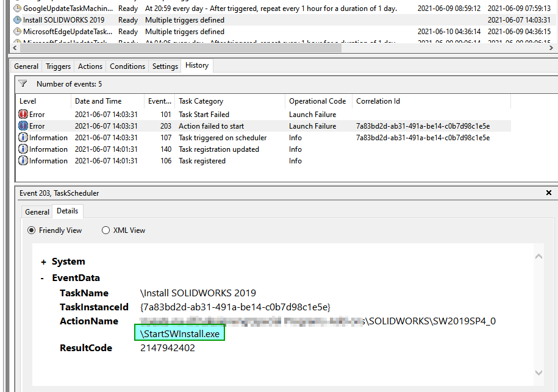The height and width of the screenshot is (392, 558).
Task: Select the Friendly View radio button
Action: pos(31,230)
